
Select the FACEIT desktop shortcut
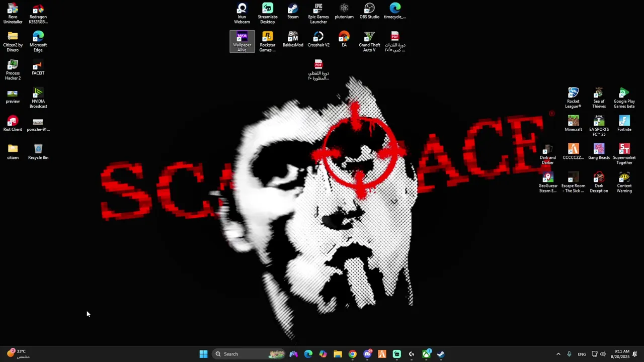(38, 67)
